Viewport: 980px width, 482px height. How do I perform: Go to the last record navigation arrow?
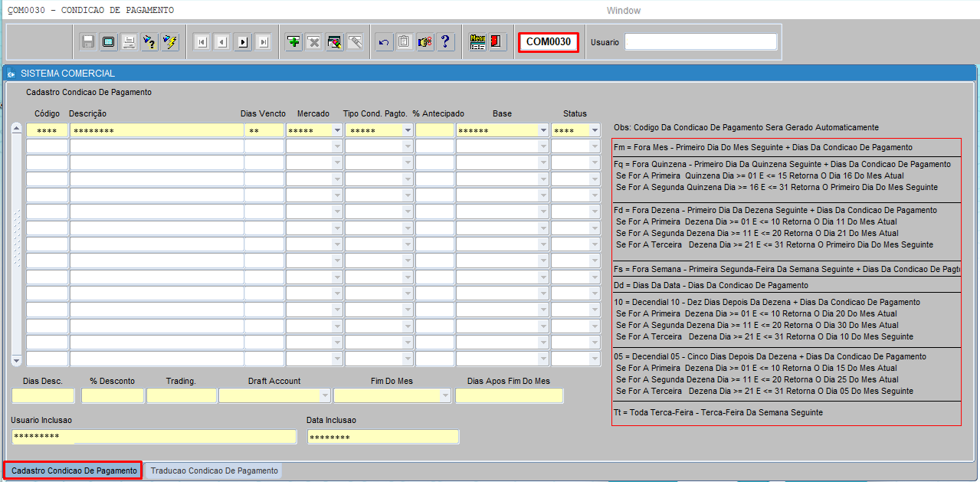[263, 42]
